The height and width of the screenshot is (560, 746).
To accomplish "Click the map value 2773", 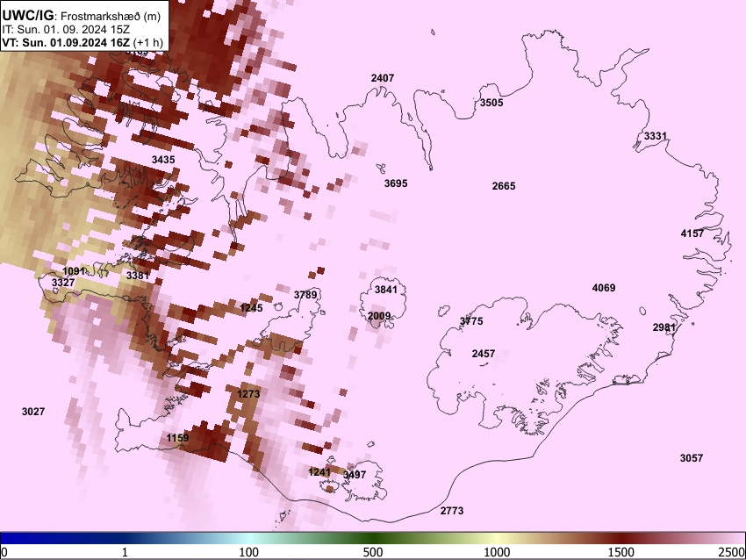I will [x=452, y=511].
